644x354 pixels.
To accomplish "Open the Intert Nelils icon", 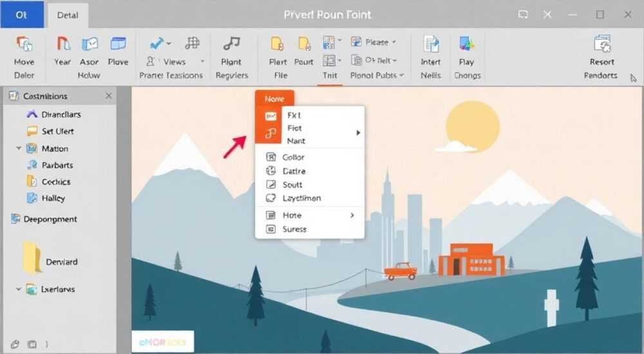I will pos(431,44).
